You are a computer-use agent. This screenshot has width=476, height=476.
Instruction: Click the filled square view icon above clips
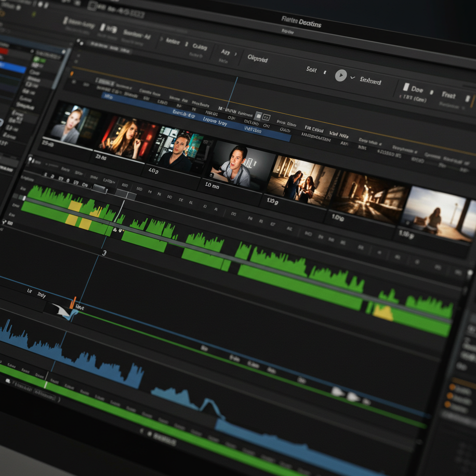(258, 116)
